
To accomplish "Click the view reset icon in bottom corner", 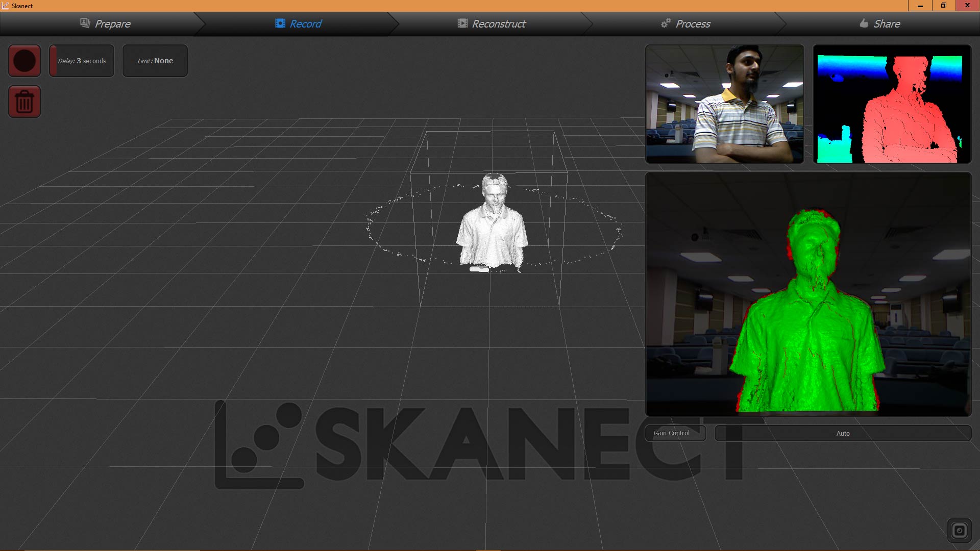I will click(x=960, y=531).
